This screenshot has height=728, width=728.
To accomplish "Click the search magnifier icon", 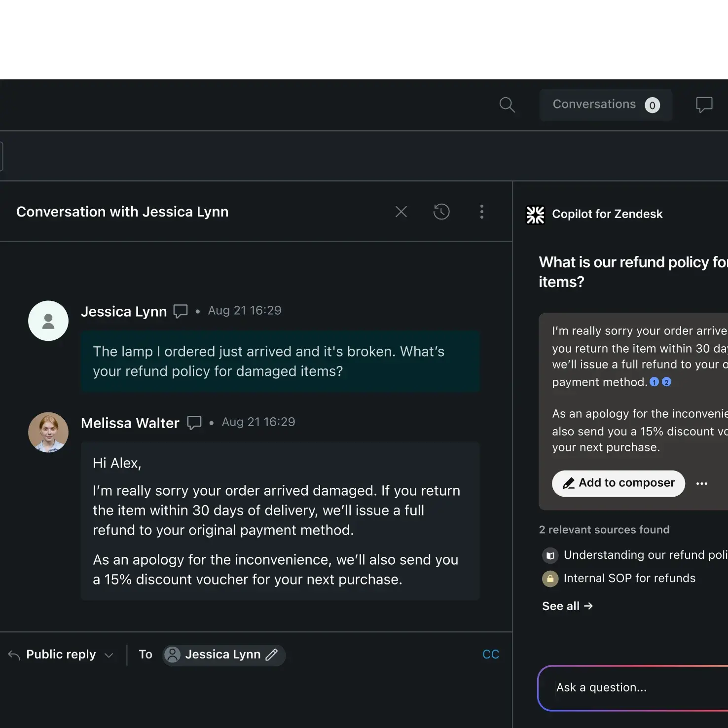I will (x=507, y=105).
